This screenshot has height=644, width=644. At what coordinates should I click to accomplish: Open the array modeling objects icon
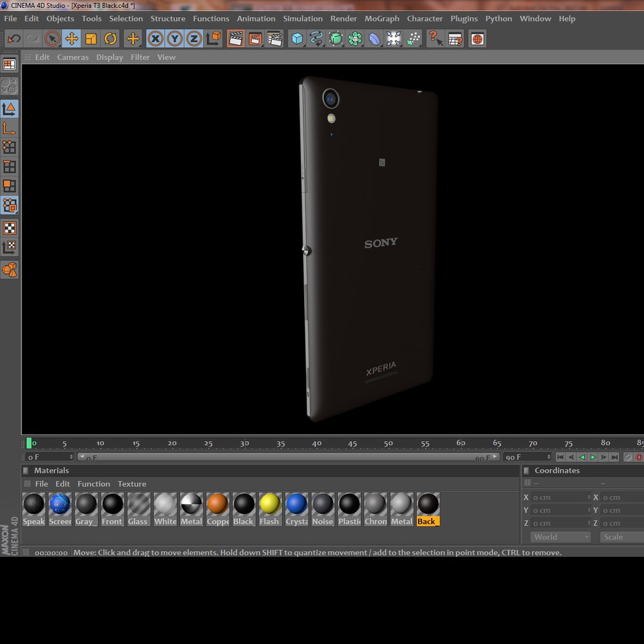pos(355,39)
